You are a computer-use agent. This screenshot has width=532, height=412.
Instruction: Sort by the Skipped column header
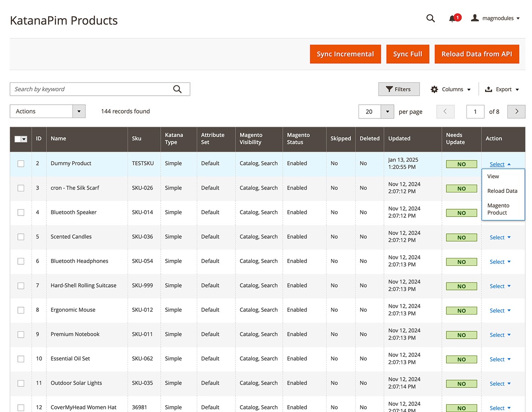341,139
